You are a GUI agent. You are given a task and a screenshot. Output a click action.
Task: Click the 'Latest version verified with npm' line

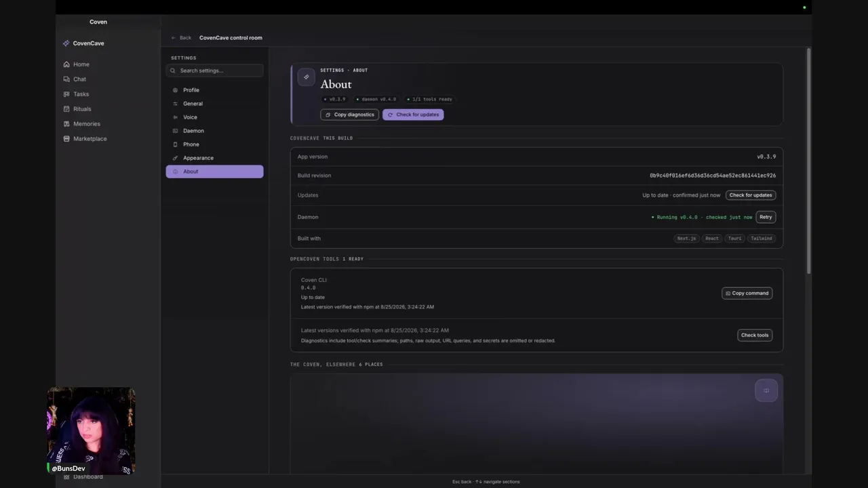(368, 307)
